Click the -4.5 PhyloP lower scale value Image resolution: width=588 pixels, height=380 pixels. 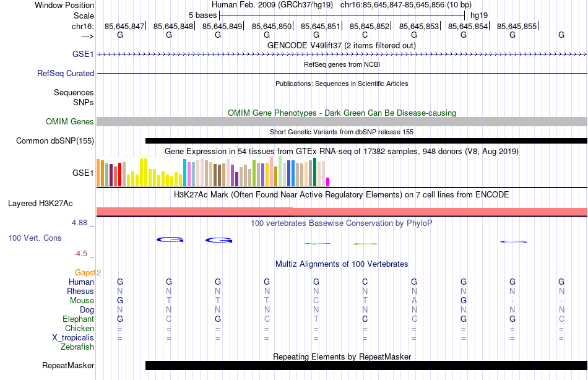pos(80,254)
